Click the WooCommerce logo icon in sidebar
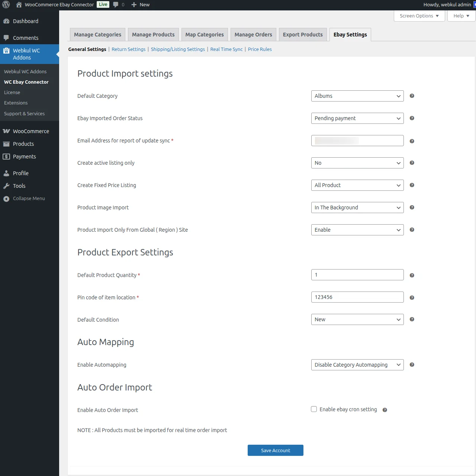This screenshot has width=476, height=476. (6, 131)
